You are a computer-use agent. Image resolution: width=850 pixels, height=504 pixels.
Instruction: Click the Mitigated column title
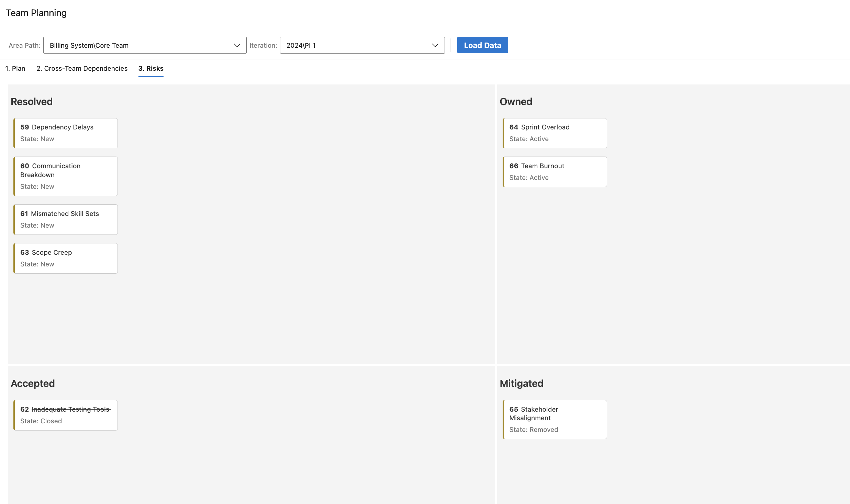[522, 383]
